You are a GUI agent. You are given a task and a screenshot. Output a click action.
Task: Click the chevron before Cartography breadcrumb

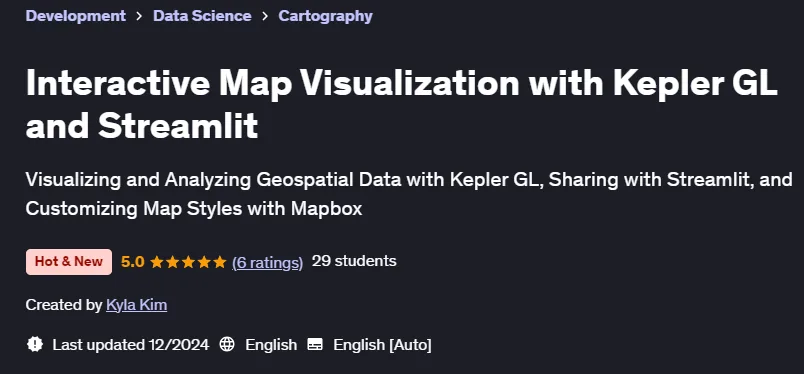(265, 16)
